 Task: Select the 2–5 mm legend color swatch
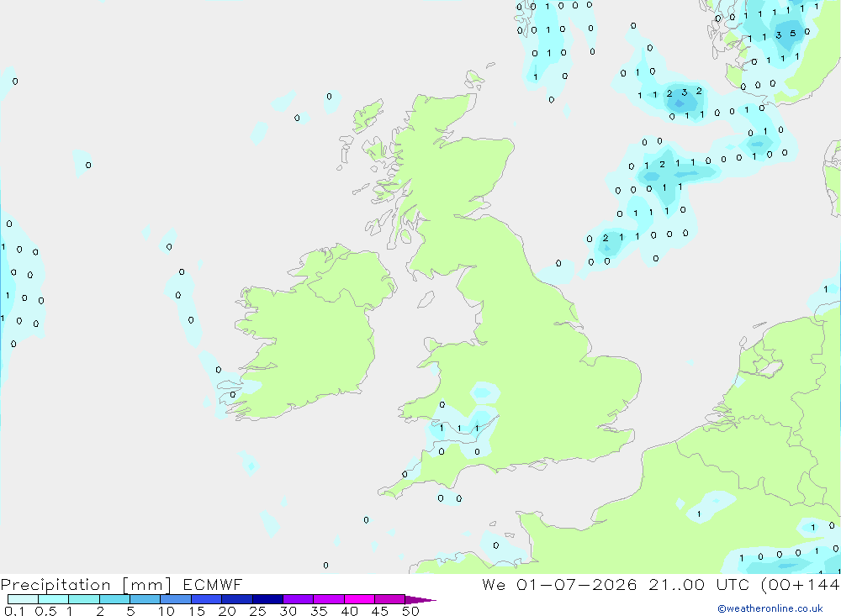click(114, 599)
